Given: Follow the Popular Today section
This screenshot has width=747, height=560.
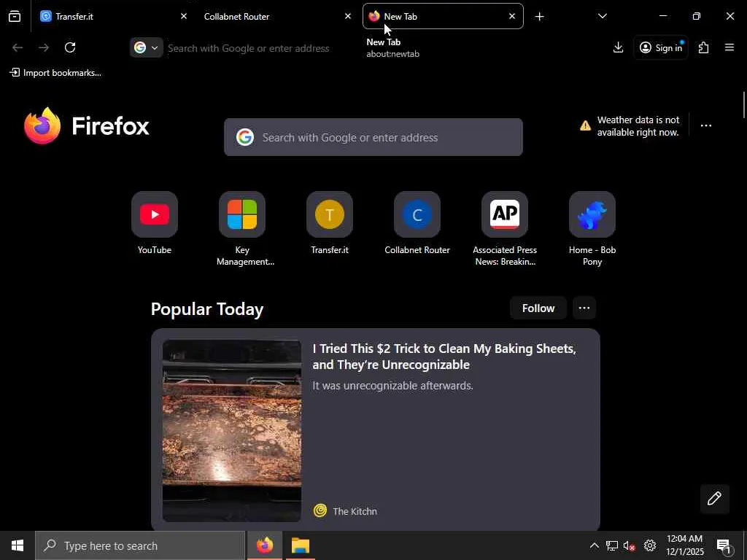Looking at the screenshot, I should 538,308.
